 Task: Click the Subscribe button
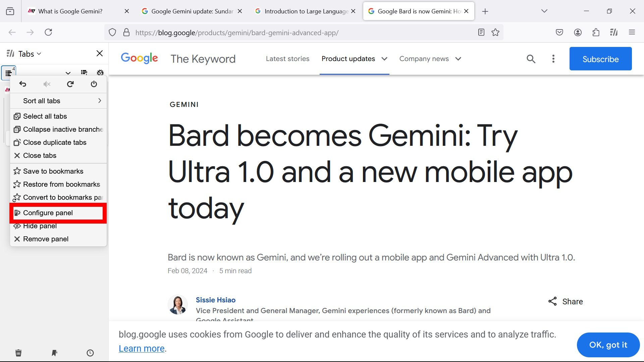click(600, 59)
